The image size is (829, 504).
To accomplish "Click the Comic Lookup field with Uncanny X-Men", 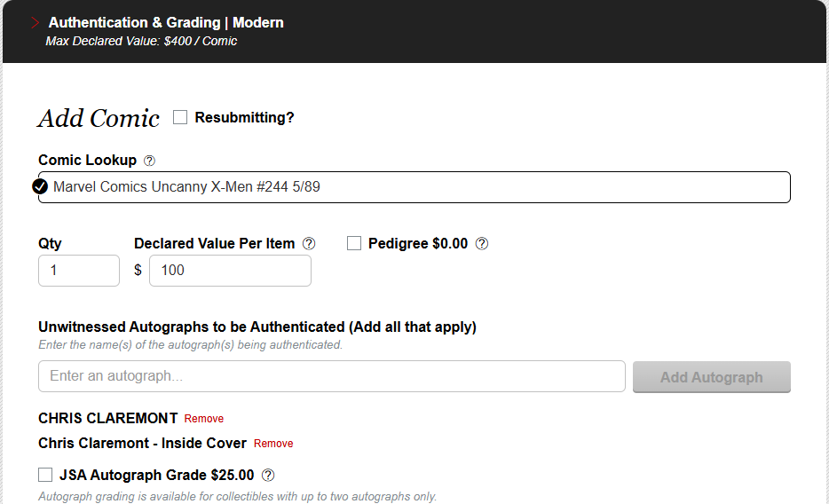I will click(x=417, y=187).
